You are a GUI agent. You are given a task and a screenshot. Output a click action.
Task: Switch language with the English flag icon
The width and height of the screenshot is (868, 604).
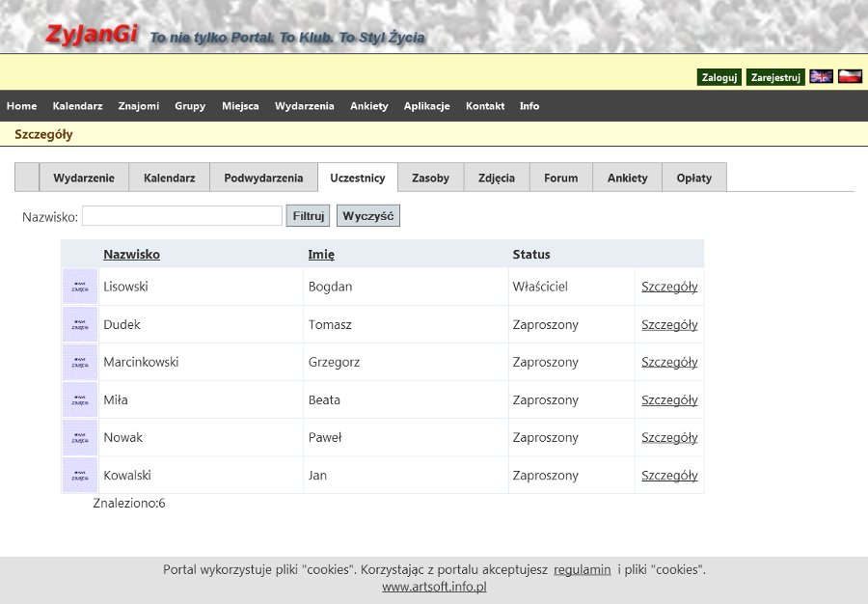click(821, 77)
